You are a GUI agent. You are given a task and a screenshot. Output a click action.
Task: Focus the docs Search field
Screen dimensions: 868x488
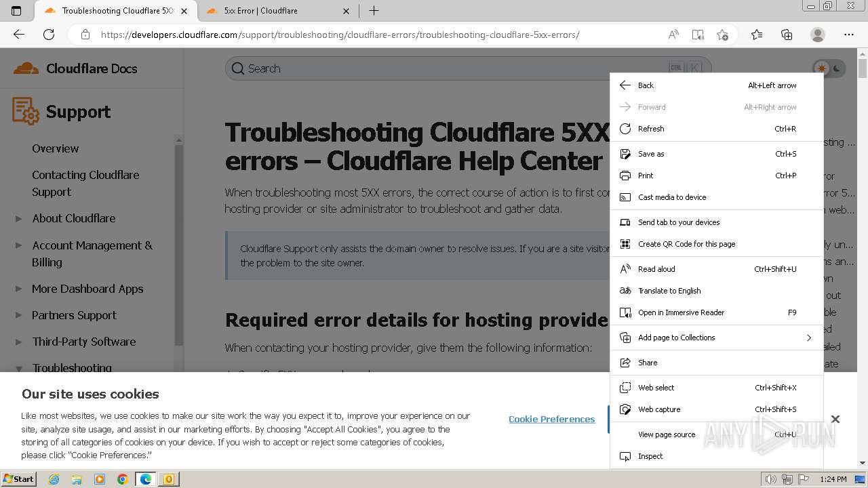tap(468, 68)
